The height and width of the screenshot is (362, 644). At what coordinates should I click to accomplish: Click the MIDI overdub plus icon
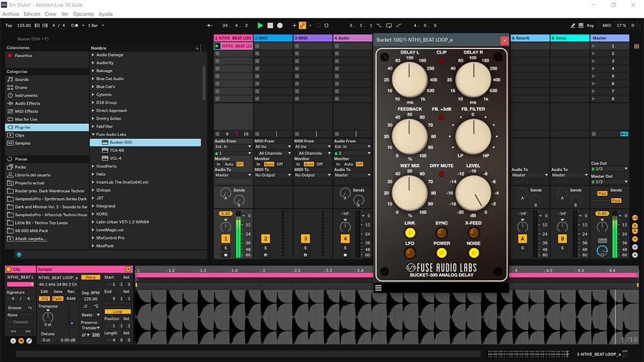[x=294, y=25]
